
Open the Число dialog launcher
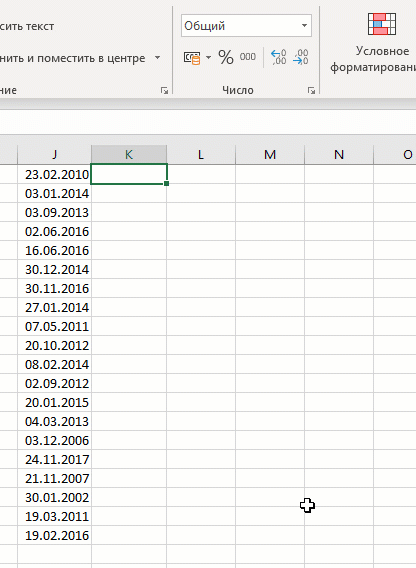coord(311,91)
